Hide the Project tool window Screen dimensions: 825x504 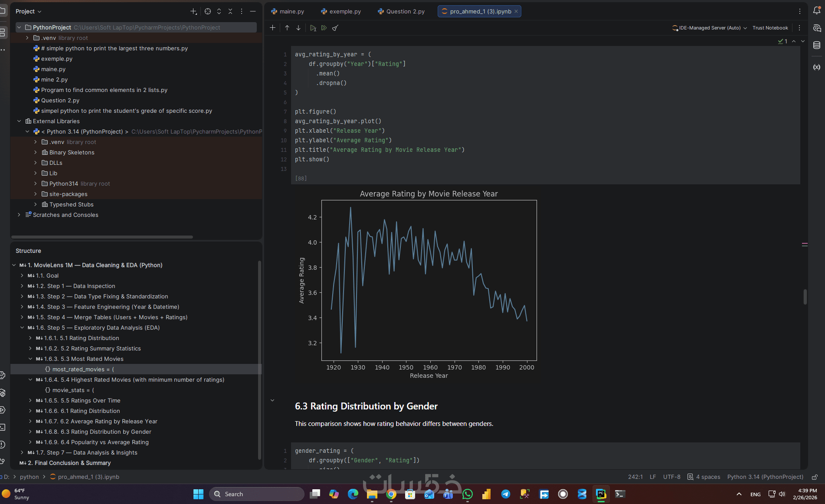click(x=253, y=11)
